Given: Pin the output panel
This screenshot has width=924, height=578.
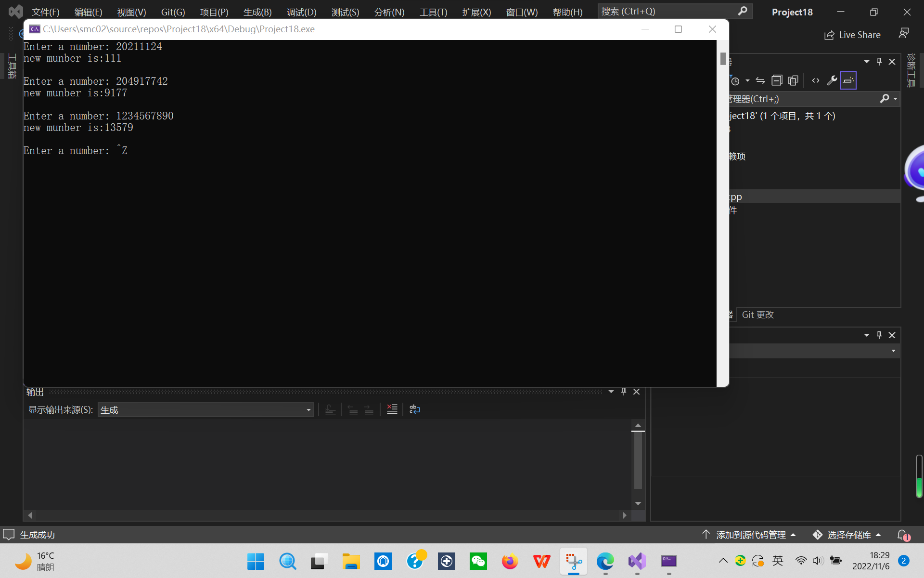Looking at the screenshot, I should (x=624, y=392).
